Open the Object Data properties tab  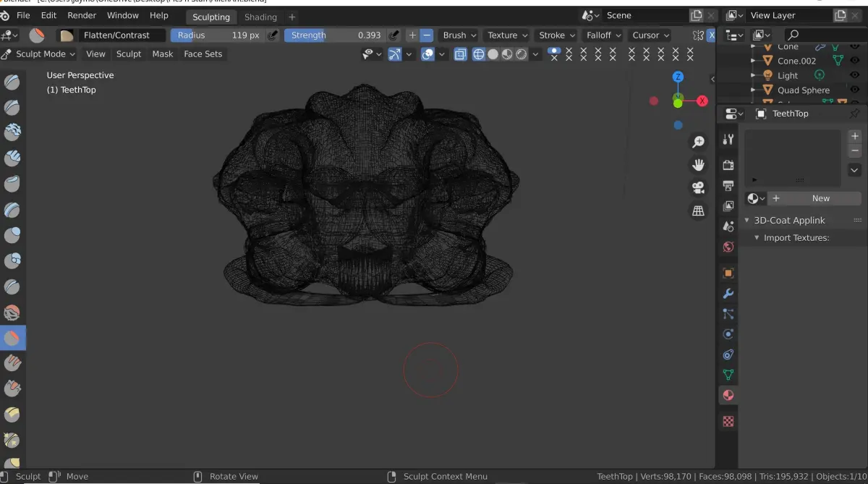728,375
